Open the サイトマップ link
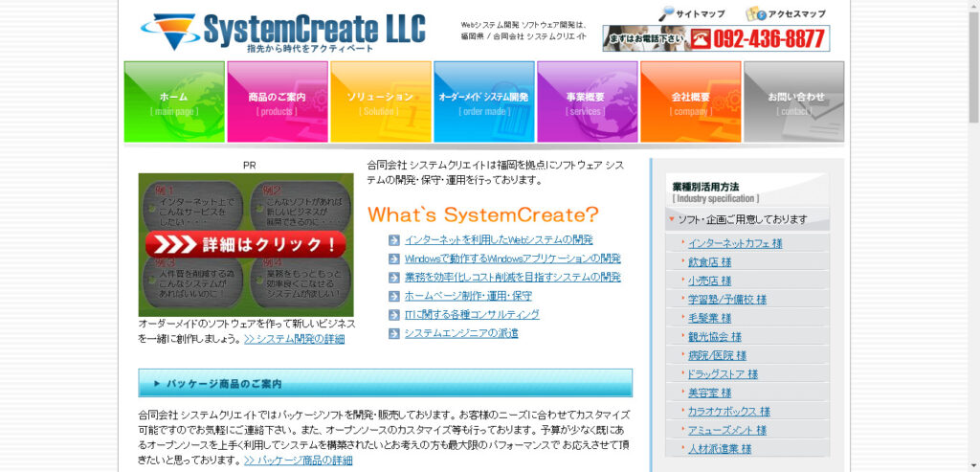The width and height of the screenshot is (980, 472). 700,13
